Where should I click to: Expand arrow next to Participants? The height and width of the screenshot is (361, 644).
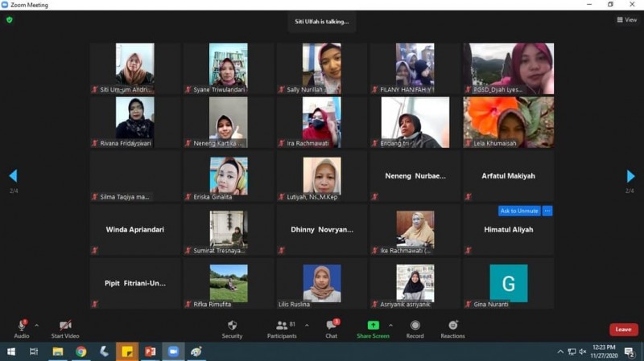point(307,326)
